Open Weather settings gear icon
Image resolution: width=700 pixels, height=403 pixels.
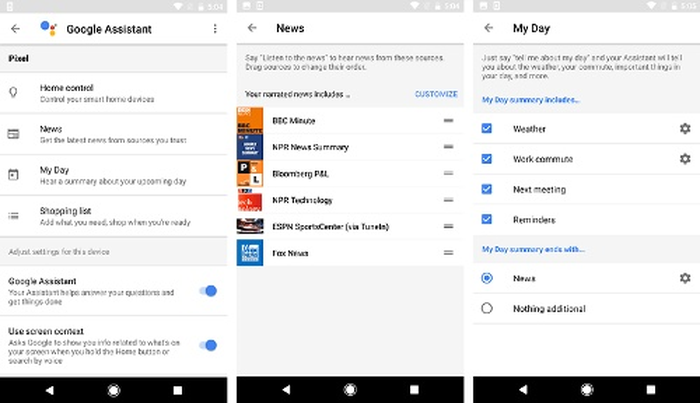tap(685, 129)
